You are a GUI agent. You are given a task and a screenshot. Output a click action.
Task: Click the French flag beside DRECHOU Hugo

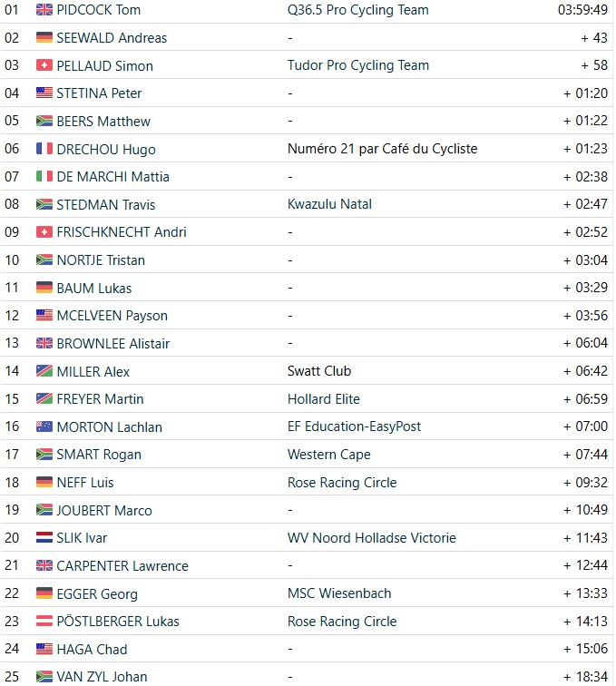point(44,149)
